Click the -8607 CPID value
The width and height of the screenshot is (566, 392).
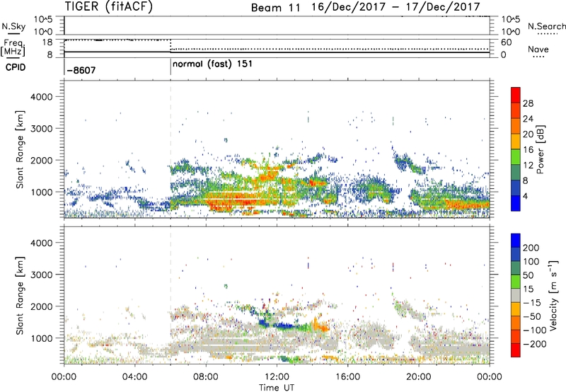(x=81, y=70)
